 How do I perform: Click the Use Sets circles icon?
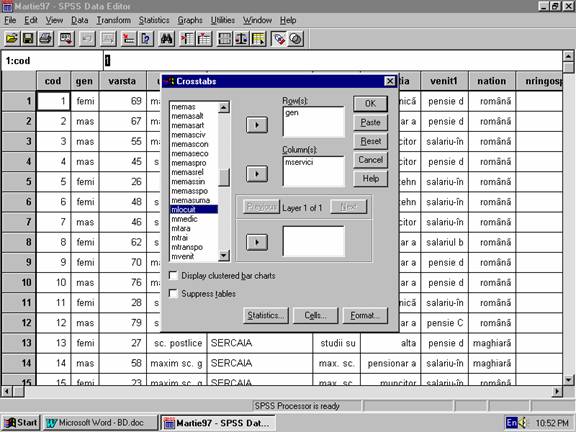(x=296, y=39)
